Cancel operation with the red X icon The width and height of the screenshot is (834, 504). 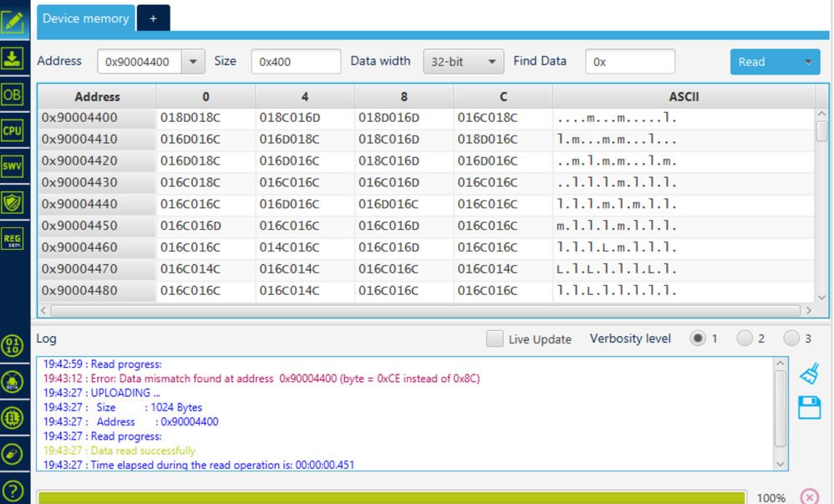point(810,497)
